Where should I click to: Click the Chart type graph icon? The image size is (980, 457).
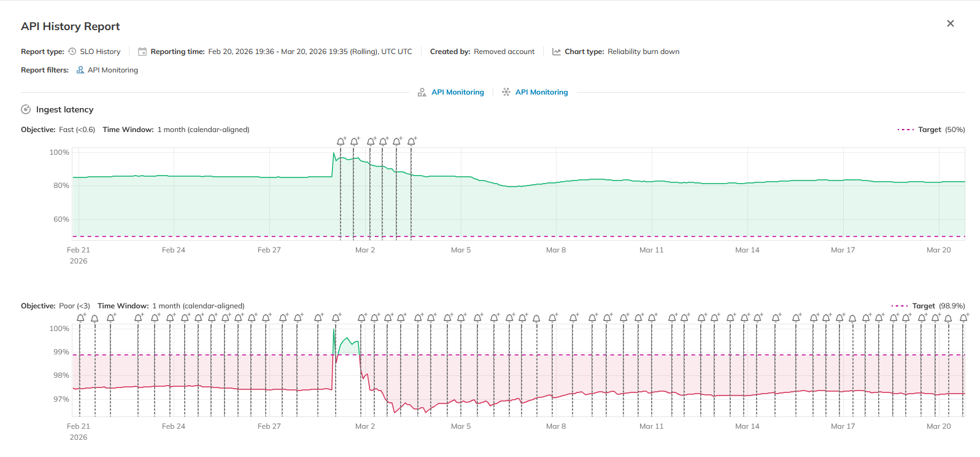coord(556,52)
